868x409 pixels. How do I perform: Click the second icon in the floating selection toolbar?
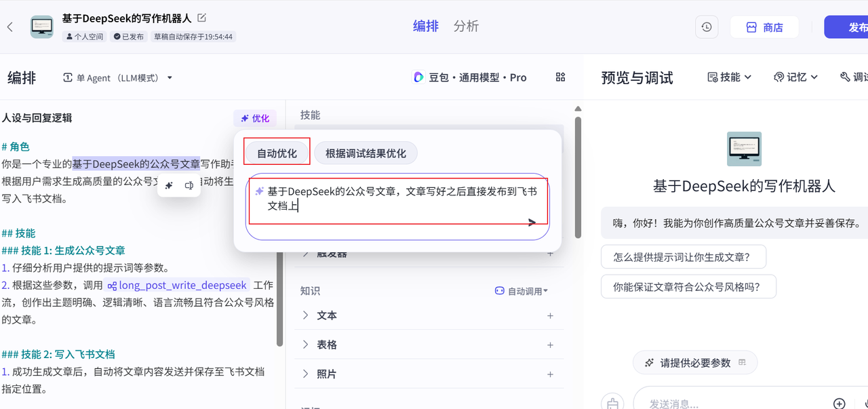click(x=189, y=185)
